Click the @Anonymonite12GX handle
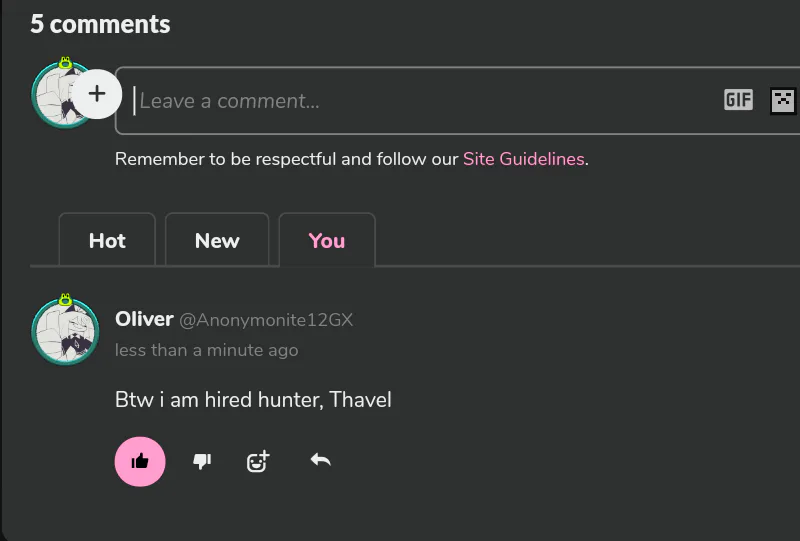800x541 pixels. tap(266, 321)
